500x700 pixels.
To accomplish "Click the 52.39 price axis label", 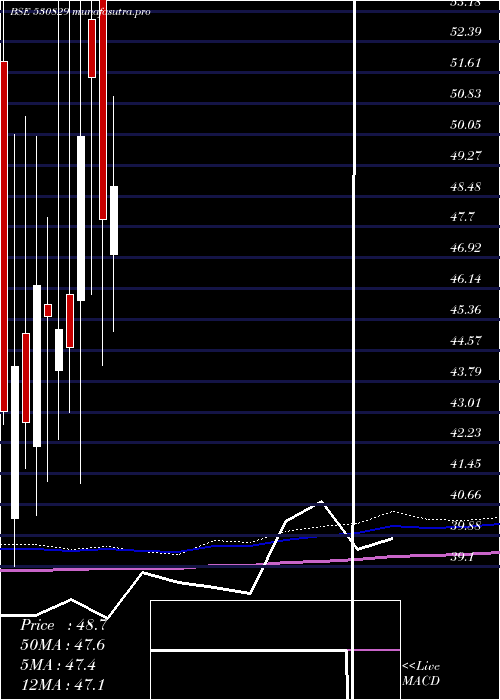I will pyautogui.click(x=466, y=32).
